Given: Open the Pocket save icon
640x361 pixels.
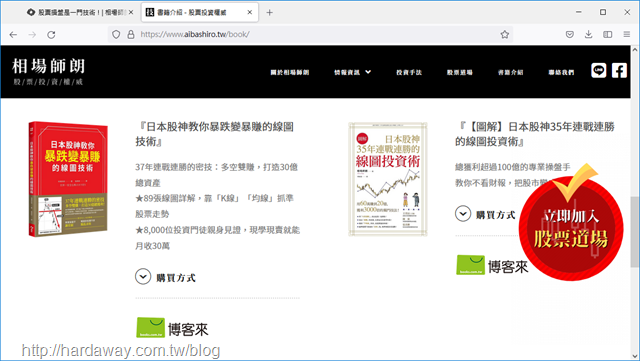Looking at the screenshot, I should point(570,34).
